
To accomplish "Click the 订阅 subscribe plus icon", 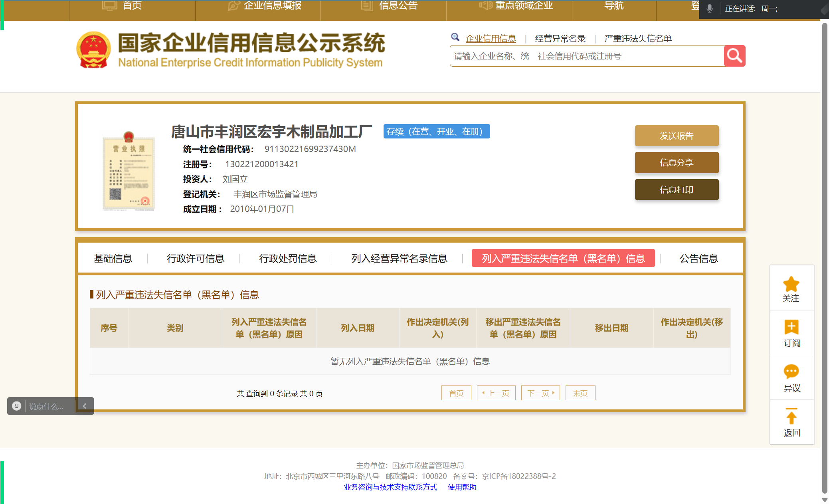I will pyautogui.click(x=791, y=327).
